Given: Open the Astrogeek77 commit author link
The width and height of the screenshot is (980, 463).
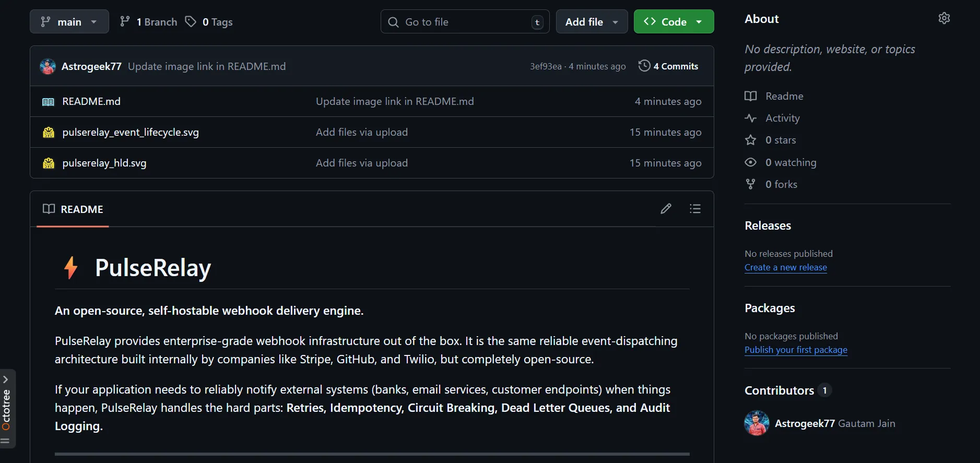Looking at the screenshot, I should coord(91,66).
